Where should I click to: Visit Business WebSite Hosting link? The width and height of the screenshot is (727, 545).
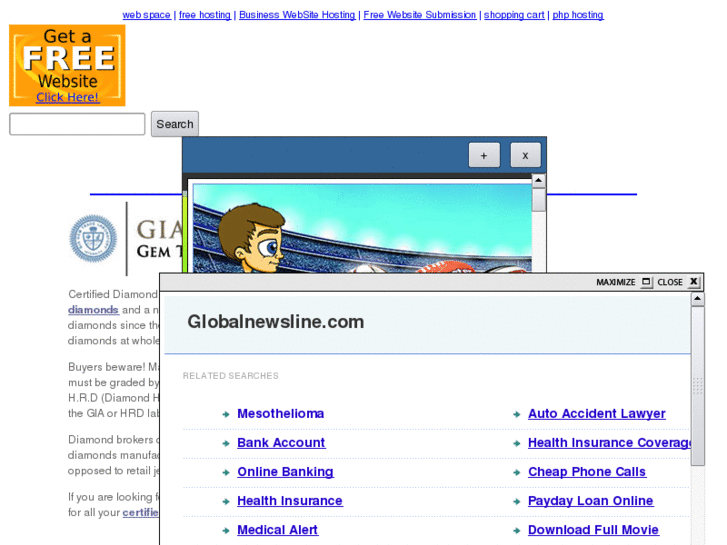click(x=297, y=15)
